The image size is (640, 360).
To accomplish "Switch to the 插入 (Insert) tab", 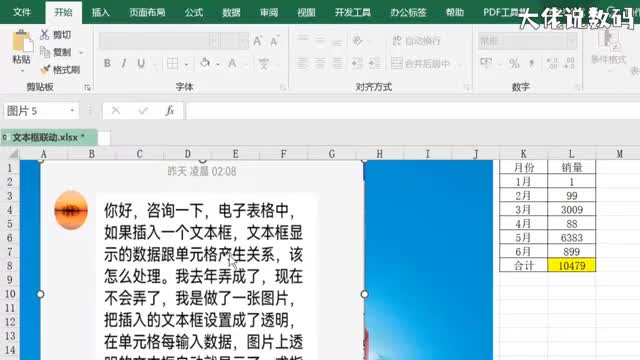I will (x=100, y=12).
